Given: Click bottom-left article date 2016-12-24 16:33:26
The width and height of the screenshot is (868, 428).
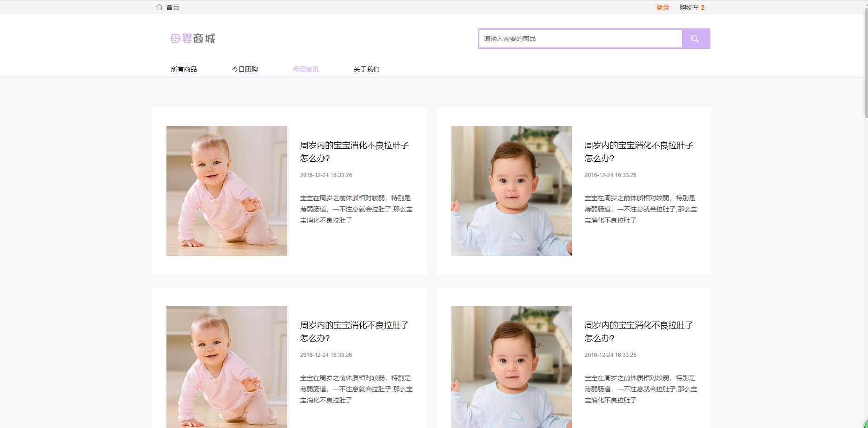Looking at the screenshot, I should 326,355.
